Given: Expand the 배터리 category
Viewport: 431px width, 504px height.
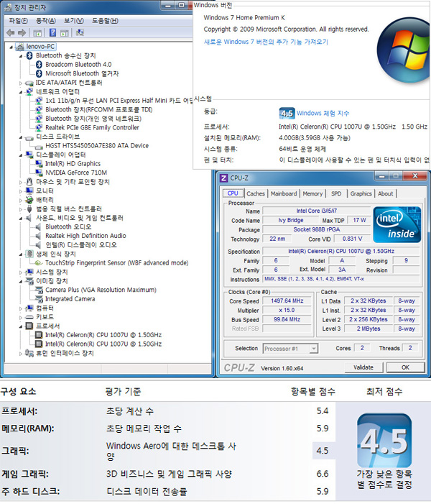Looking at the screenshot, I should click(21, 201).
